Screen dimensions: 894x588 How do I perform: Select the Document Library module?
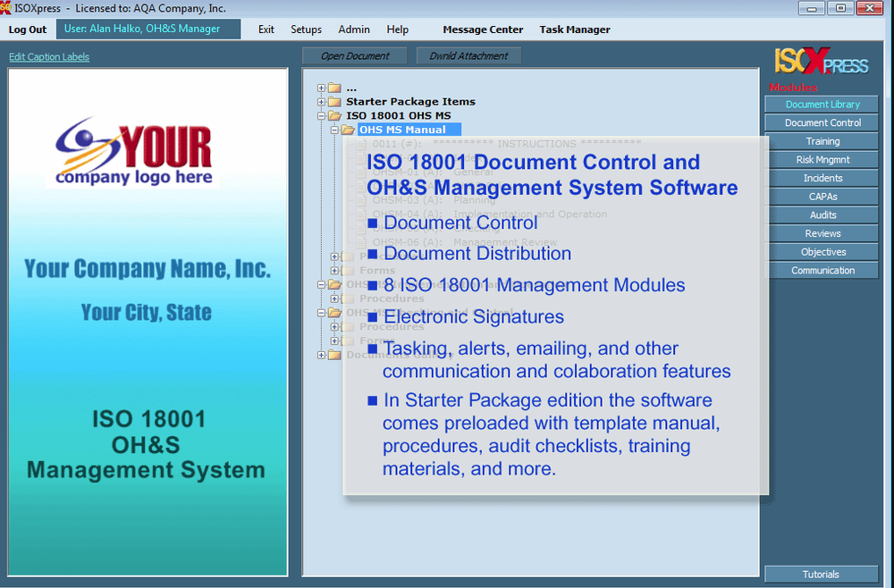tap(822, 105)
